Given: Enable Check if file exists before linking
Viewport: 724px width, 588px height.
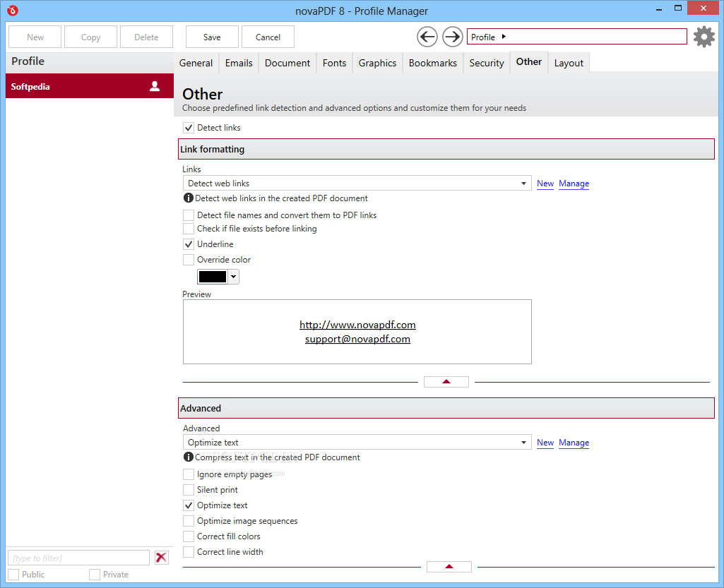Looking at the screenshot, I should pyautogui.click(x=189, y=229).
